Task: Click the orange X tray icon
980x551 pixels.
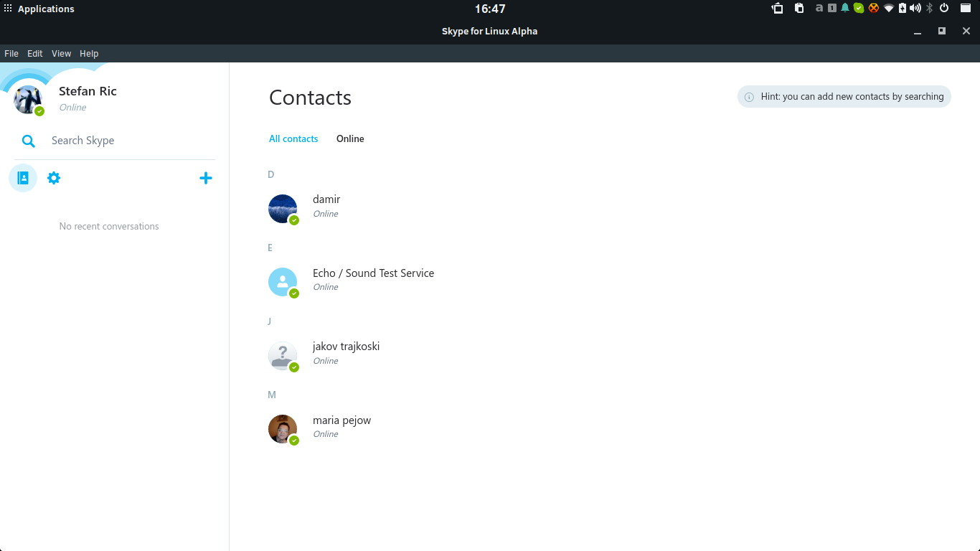Action: tap(874, 8)
